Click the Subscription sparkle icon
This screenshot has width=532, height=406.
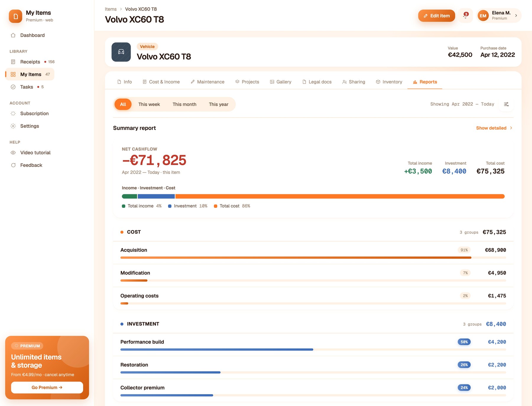point(13,113)
